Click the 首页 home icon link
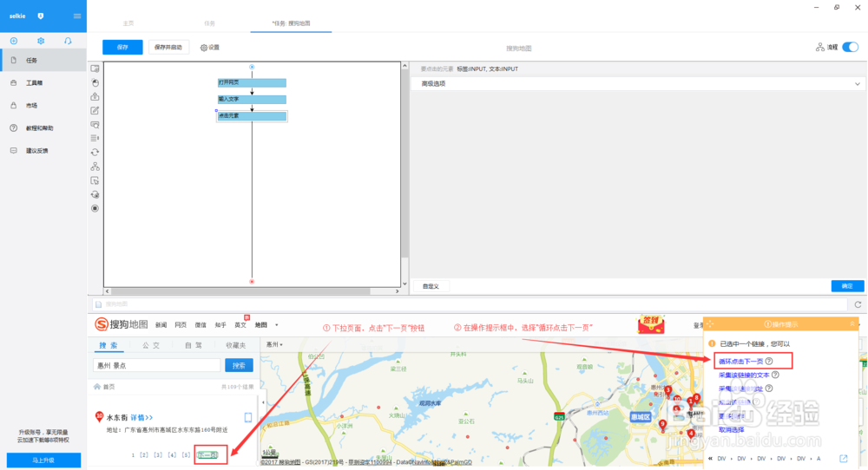This screenshot has width=868, height=470. [104, 387]
